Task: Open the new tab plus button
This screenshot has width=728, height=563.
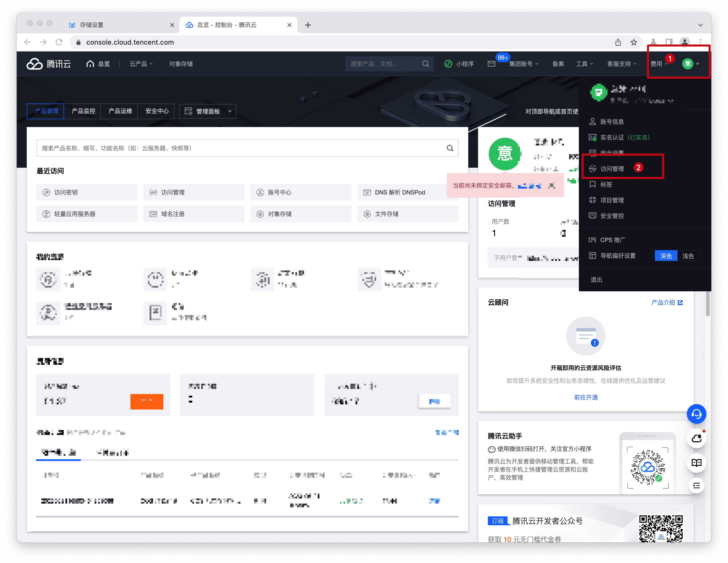Action: (308, 25)
